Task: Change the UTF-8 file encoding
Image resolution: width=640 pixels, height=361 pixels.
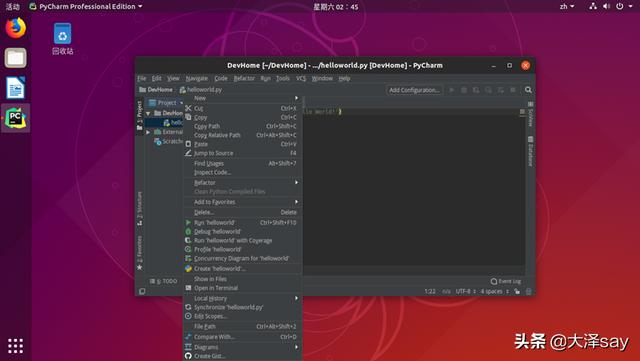Action: point(466,291)
